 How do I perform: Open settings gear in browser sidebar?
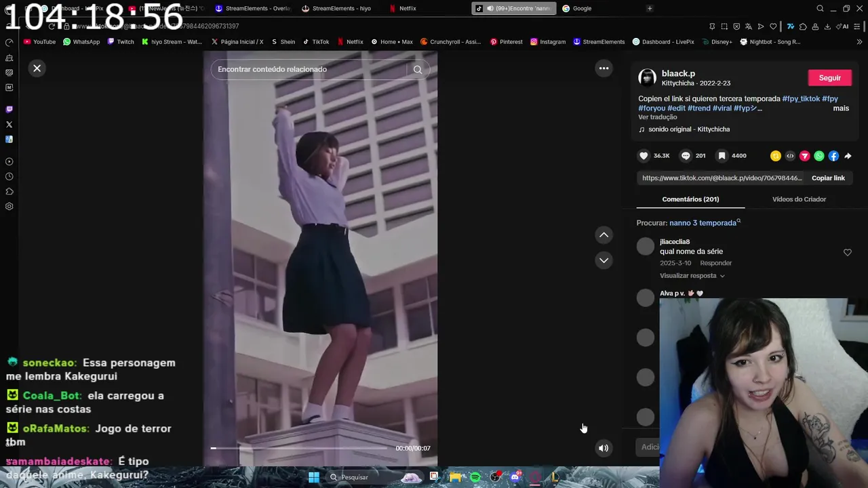point(9,207)
